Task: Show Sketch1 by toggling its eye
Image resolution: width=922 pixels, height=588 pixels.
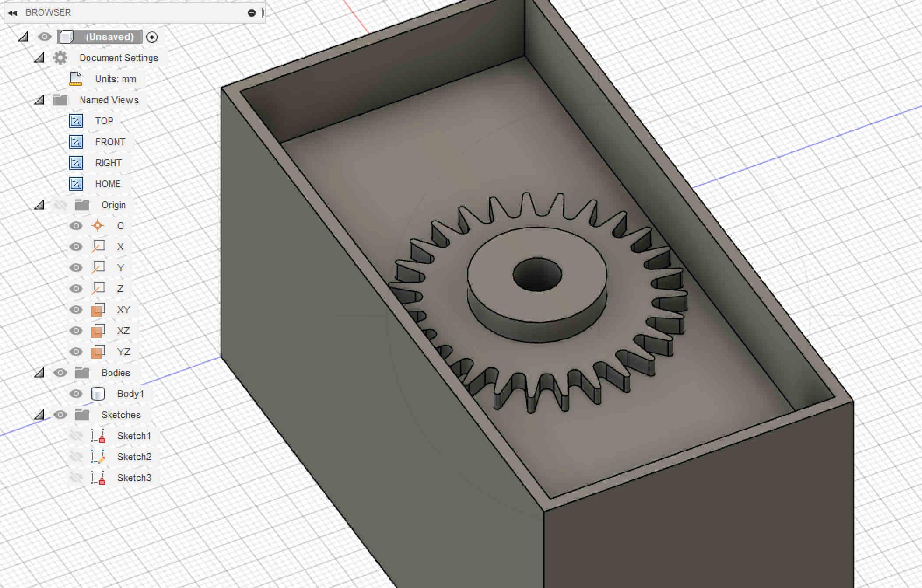Action: (76, 436)
